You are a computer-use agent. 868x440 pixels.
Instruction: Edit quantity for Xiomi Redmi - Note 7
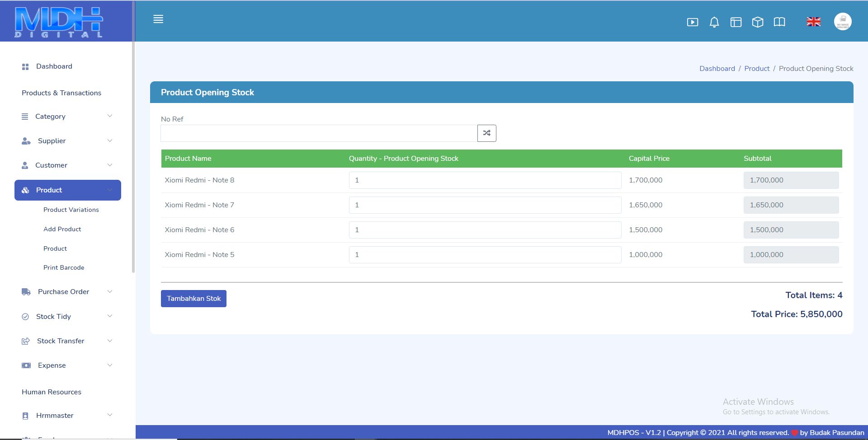tap(485, 205)
